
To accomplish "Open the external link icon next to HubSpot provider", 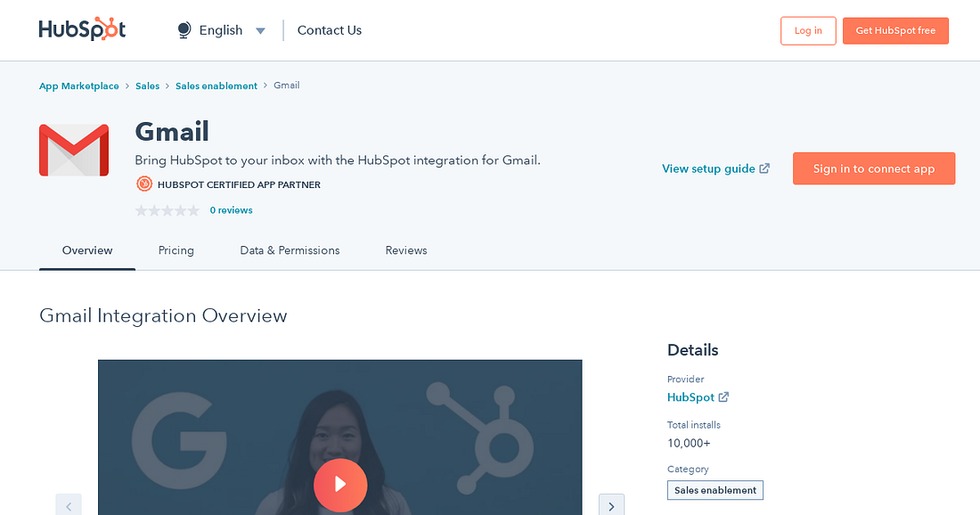I will (723, 397).
